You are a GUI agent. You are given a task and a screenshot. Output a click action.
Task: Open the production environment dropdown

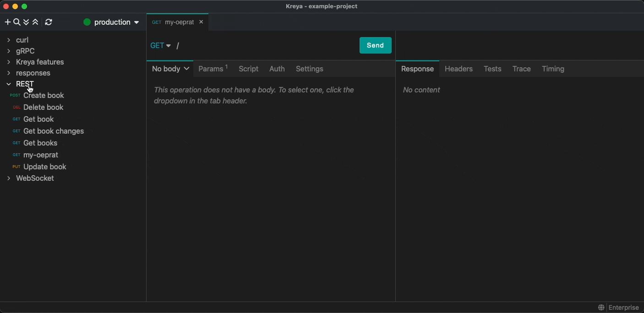[111, 22]
